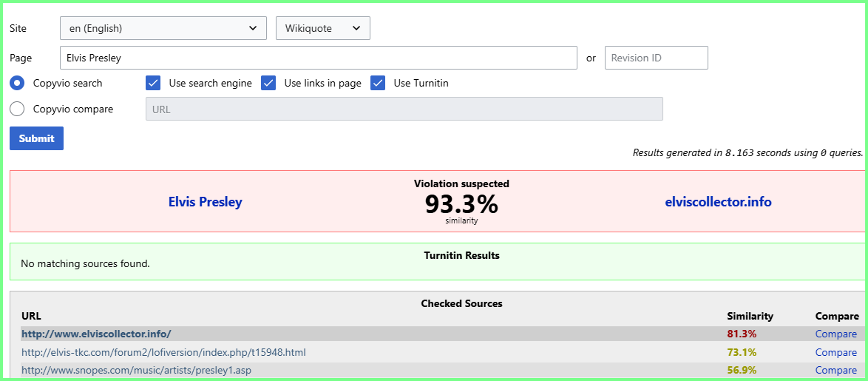868x381 pixels.
Task: Click the 73.1% similarity value
Action: [742, 352]
